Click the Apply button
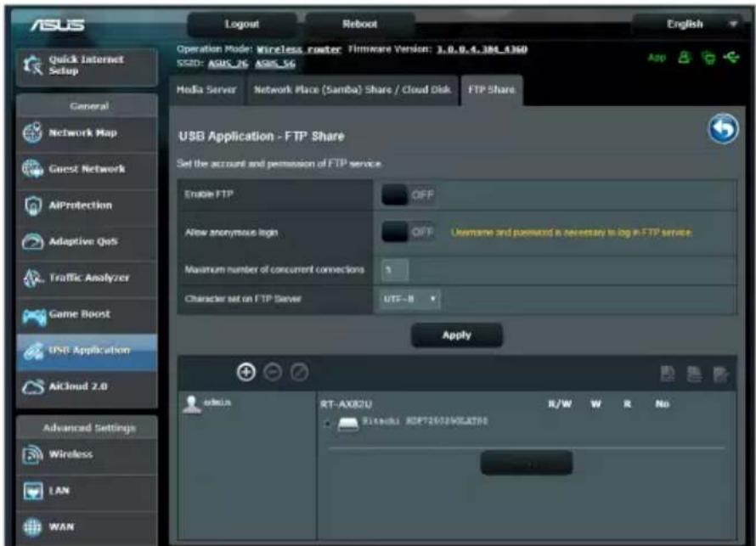This screenshot has width=756, height=546. coord(457,335)
